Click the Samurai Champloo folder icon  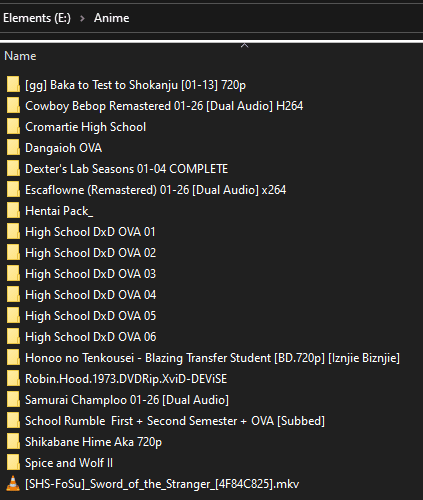click(13, 399)
